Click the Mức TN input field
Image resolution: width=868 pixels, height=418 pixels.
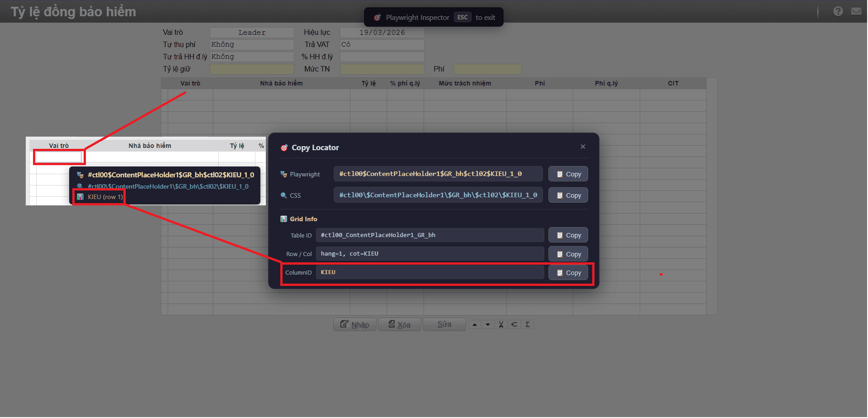(x=382, y=69)
